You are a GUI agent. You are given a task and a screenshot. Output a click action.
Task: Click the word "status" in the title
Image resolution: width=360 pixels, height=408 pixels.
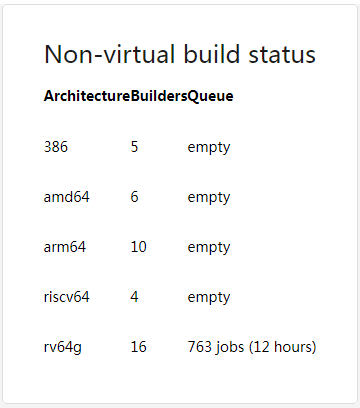(x=282, y=55)
